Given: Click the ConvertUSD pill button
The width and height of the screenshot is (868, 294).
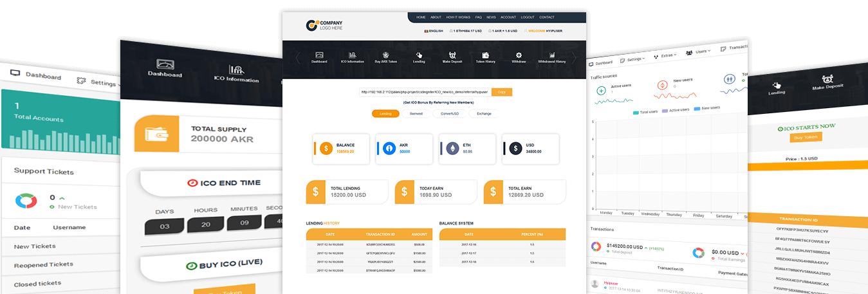Looking at the screenshot, I should pos(450,114).
